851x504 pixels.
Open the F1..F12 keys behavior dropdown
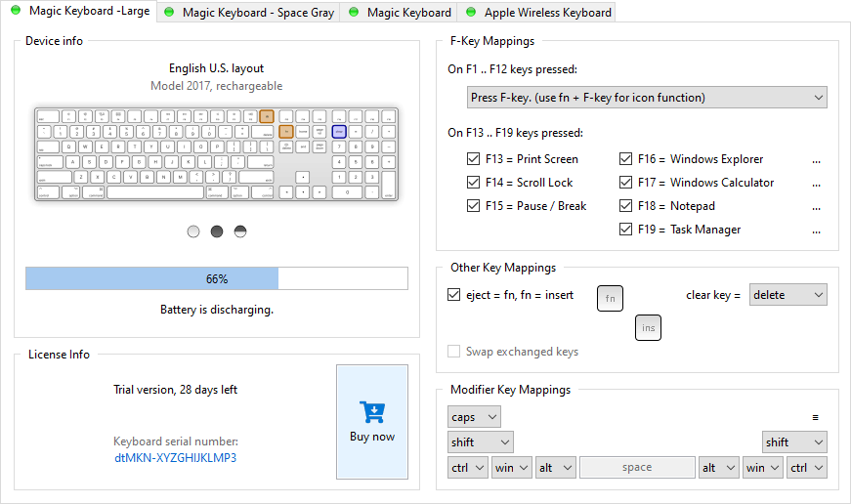647,97
